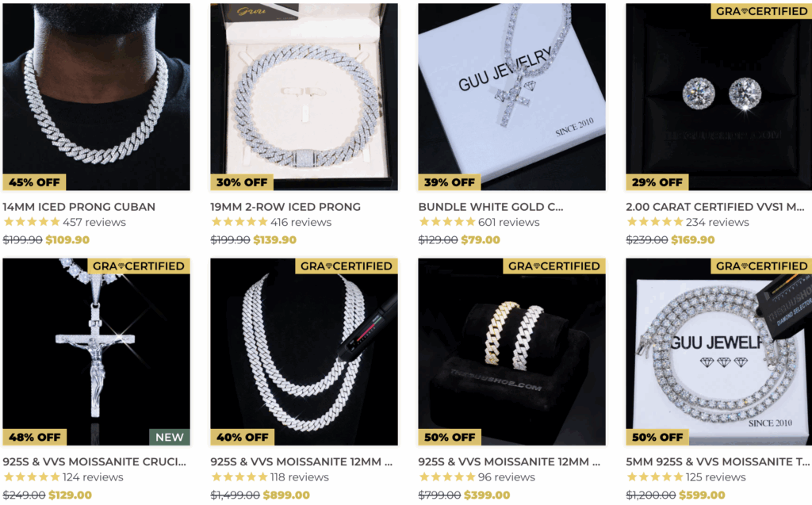
Task: Click the 124 reviews star rating
Action: [63, 477]
